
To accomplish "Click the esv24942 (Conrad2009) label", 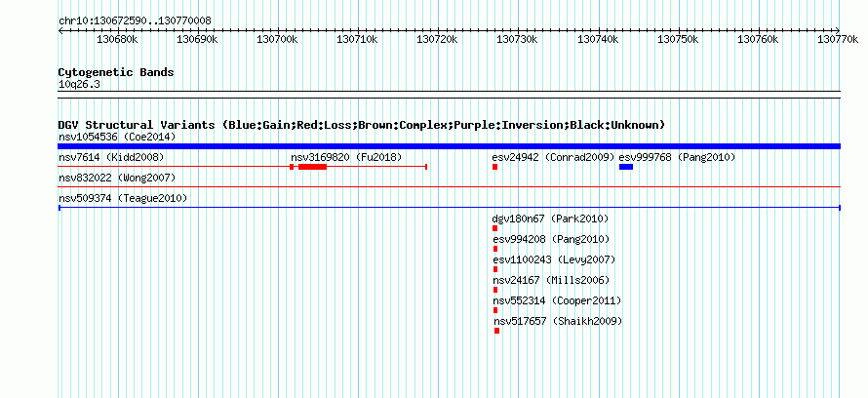I will [554, 158].
